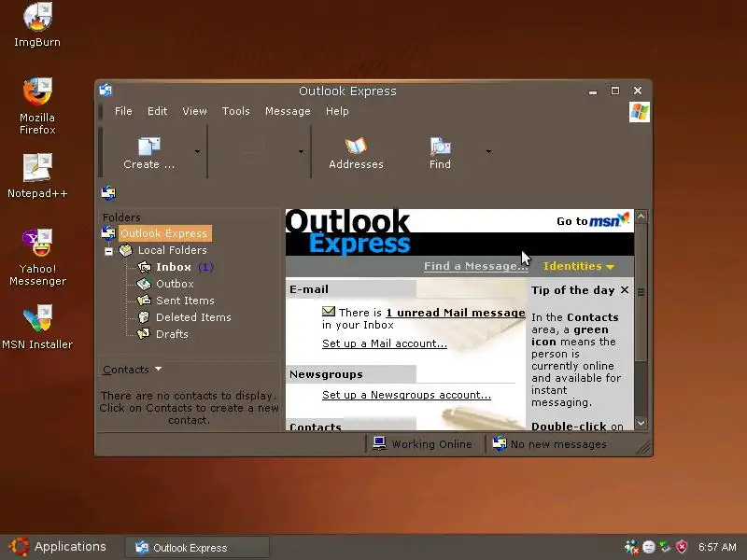Viewport: 747px width, 560px height.
Task: Open the File menu
Action: pos(123,111)
